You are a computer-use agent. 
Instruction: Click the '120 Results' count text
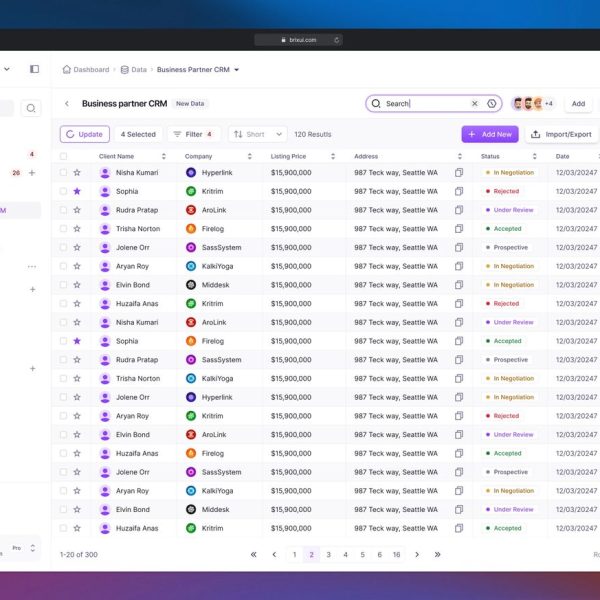[x=313, y=134]
